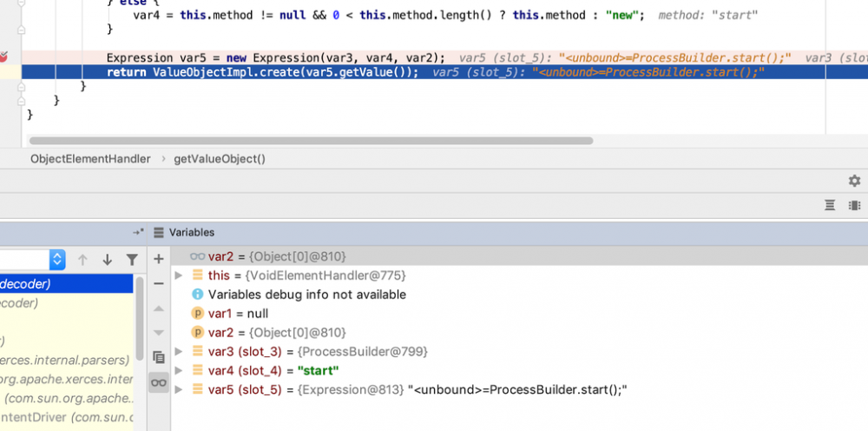The image size is (868, 431).
Task: Expand var4 (slot_4) node
Action: (x=178, y=371)
